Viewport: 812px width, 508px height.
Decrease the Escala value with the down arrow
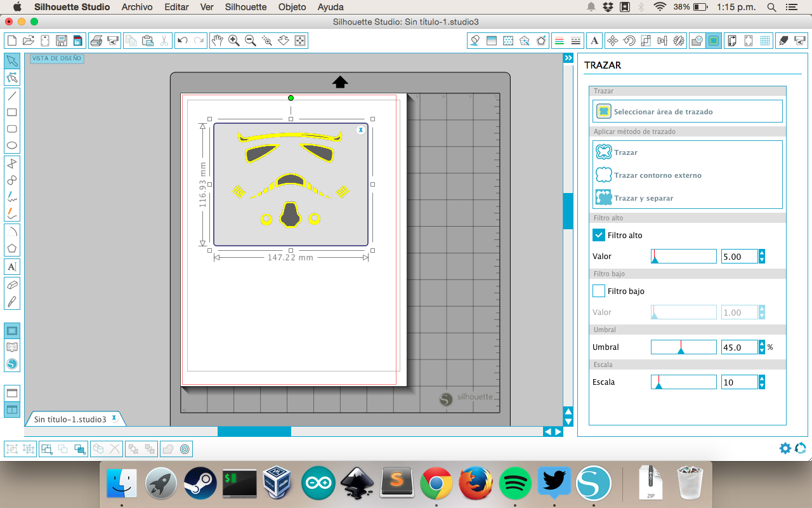coord(762,385)
